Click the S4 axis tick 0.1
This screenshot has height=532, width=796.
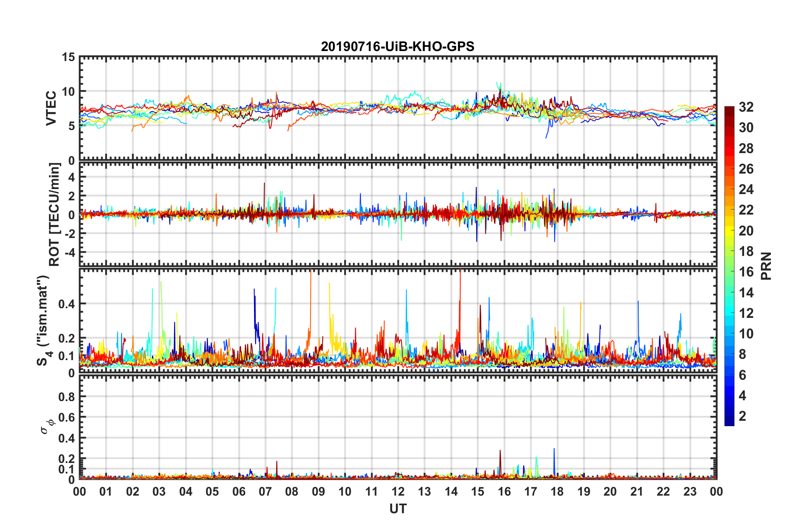pos(67,356)
